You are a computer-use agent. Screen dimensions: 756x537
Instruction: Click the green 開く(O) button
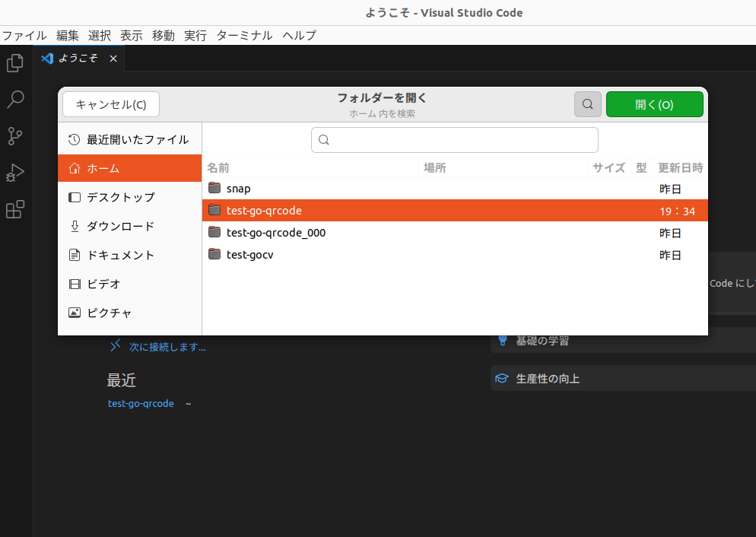pos(654,104)
